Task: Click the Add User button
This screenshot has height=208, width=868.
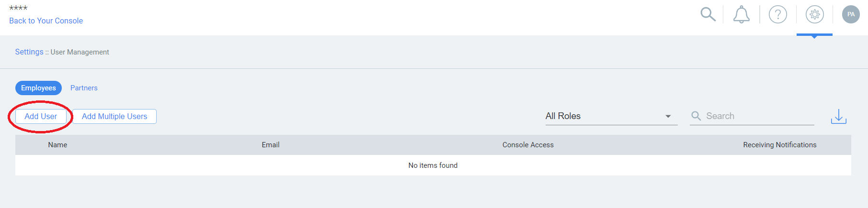Action: pos(41,116)
